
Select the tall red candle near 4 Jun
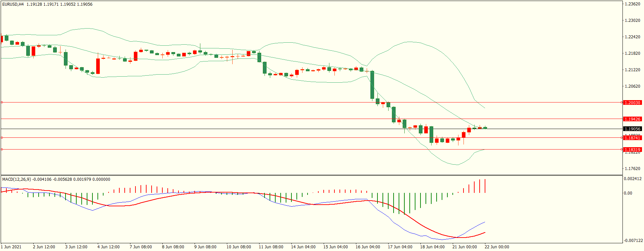(98, 66)
